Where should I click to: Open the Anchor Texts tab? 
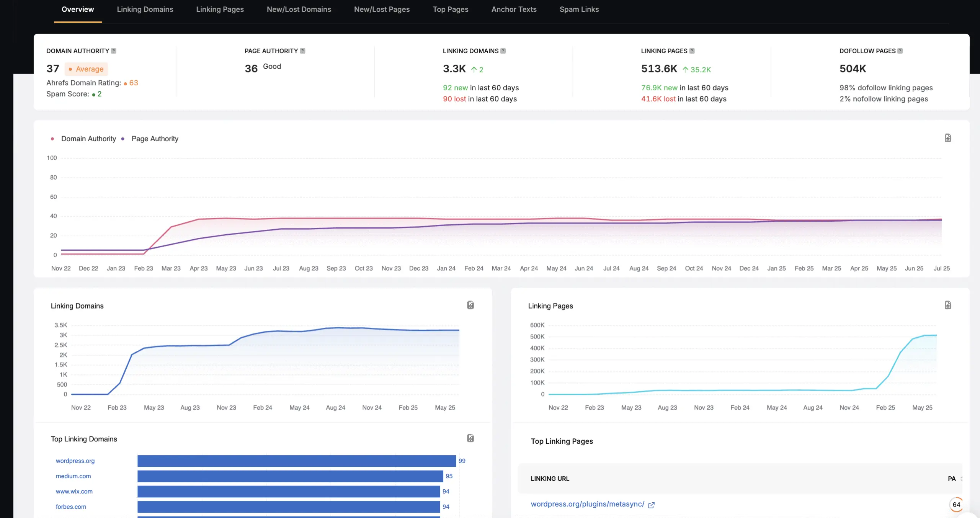pos(514,9)
